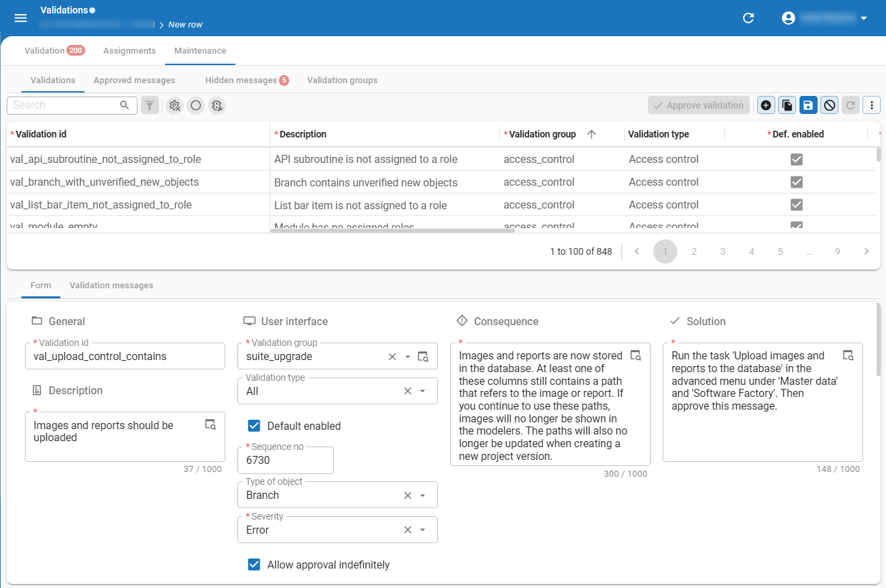Viewport: 886px width, 588px height.
Task: Click the empty circle toolbar icon
Action: (x=196, y=105)
